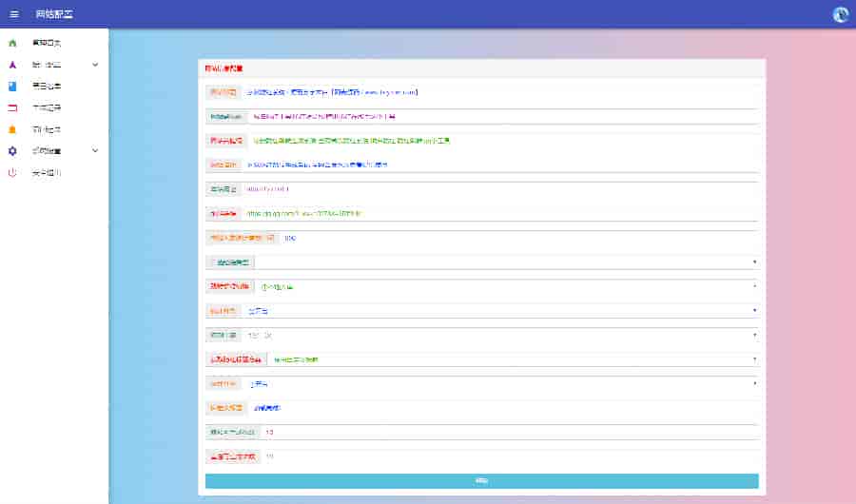Open the orange bell icon sidebar item
856x504 pixels.
tap(12, 129)
